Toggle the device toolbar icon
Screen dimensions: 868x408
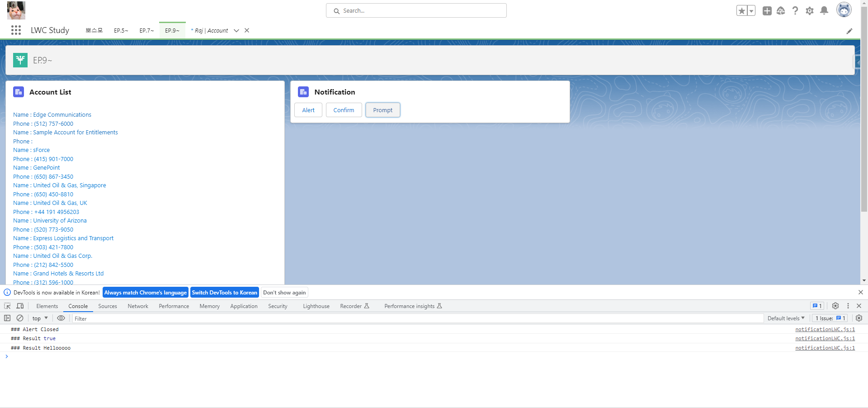20,306
